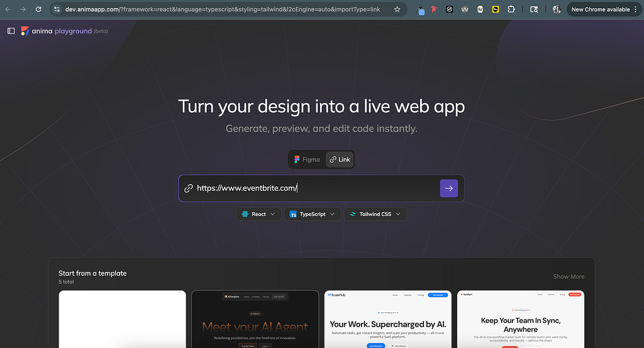The image size is (644, 348).
Task: Go back with the browser back arrow
Action: point(8,9)
